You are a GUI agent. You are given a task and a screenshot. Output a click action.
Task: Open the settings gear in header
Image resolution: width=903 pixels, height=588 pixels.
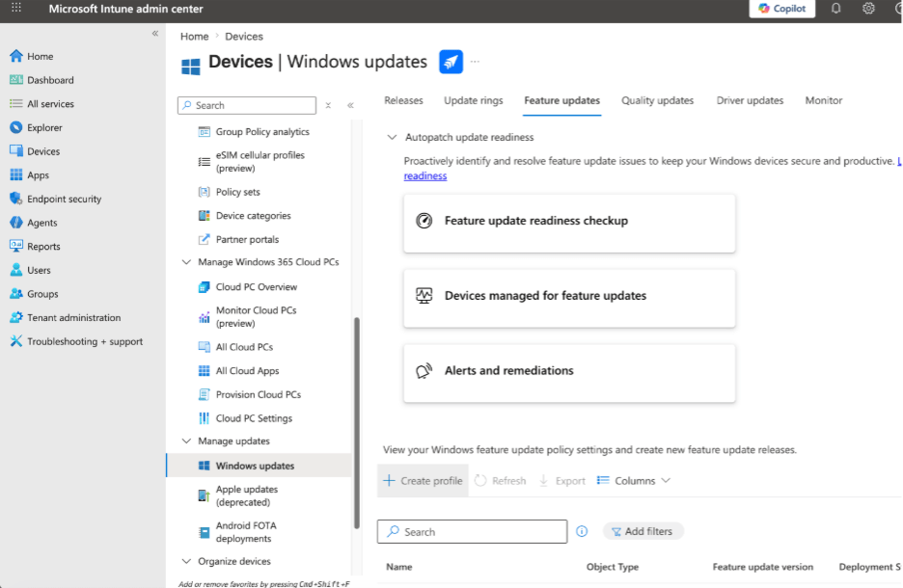tap(868, 9)
